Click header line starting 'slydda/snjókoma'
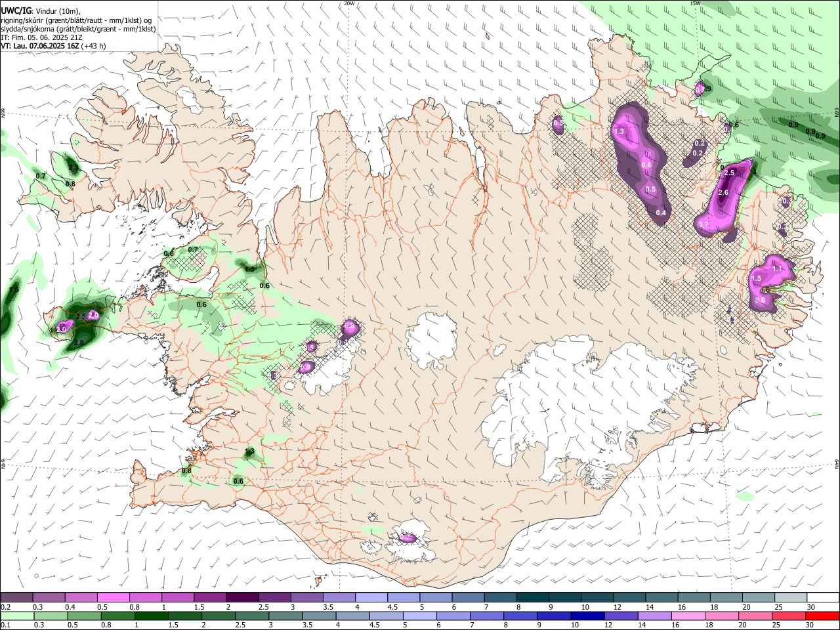Viewport: 840px width, 630px height. (x=78, y=29)
